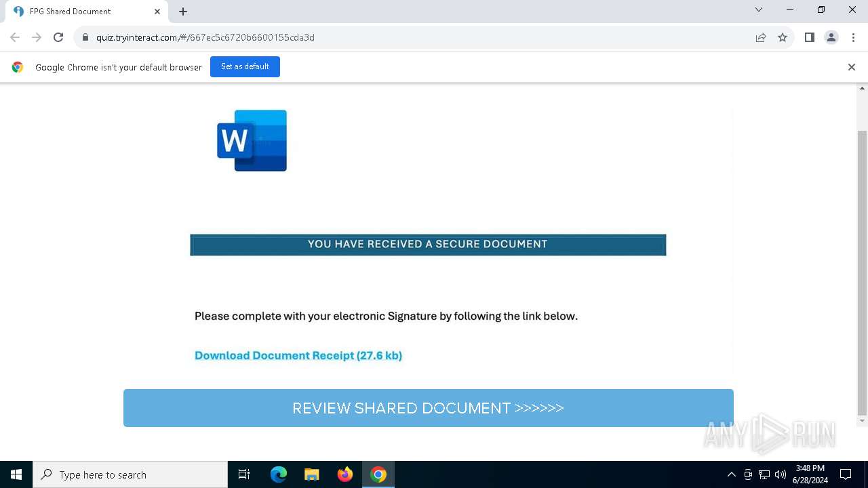Bookmark this page with star icon
The image size is (868, 488).
[783, 37]
